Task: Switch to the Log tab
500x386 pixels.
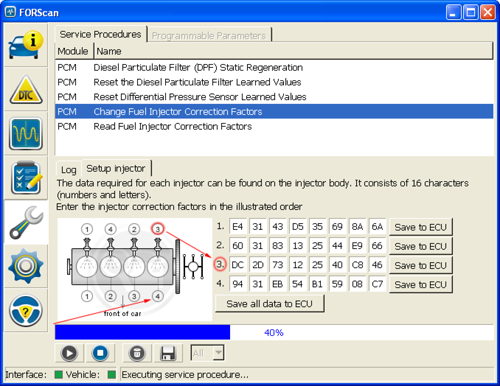Action: pos(69,170)
